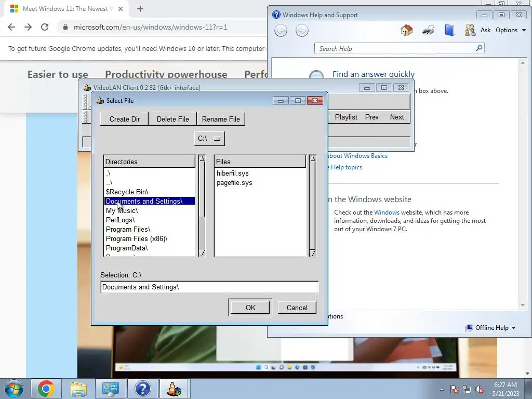Click the Help topics link
The image size is (532, 399).
coord(344,167)
